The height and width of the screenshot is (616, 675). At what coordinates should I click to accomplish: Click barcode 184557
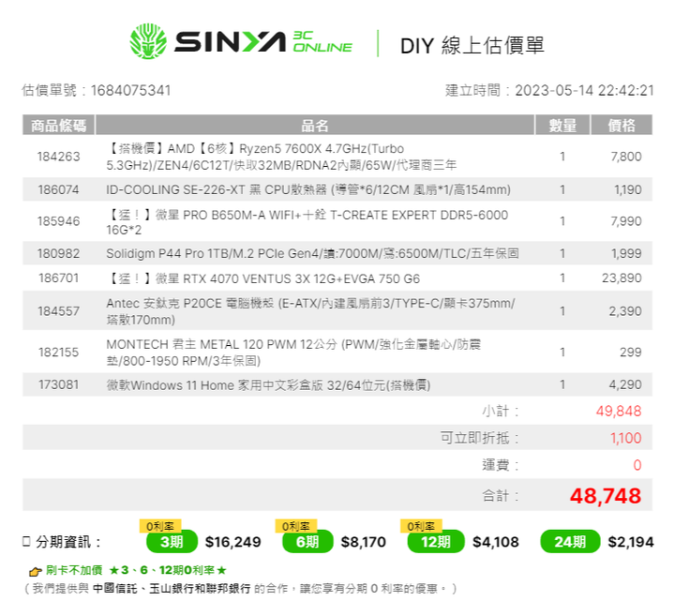pos(58,310)
